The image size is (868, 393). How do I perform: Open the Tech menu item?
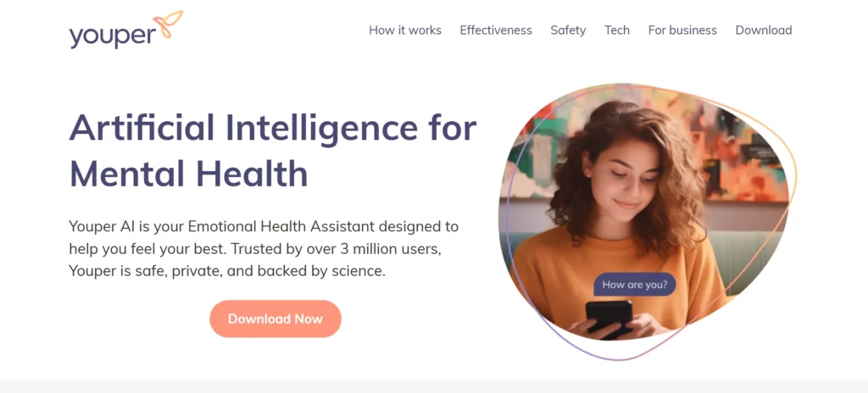click(x=617, y=30)
